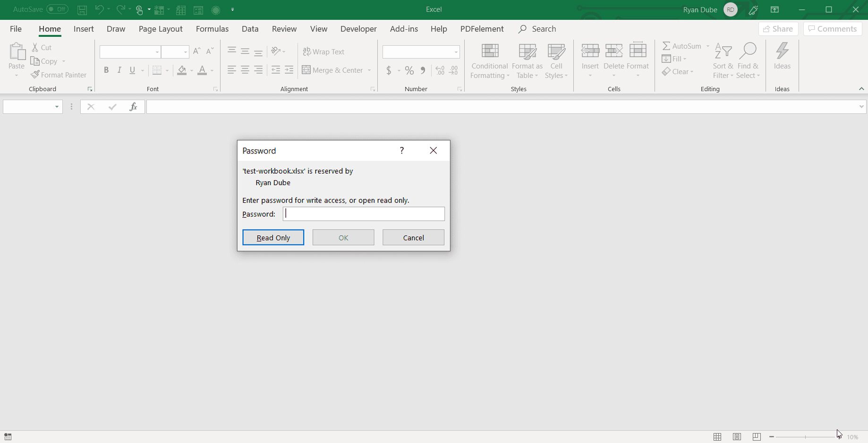The width and height of the screenshot is (868, 443).
Task: Click Increase Indent icon
Action: (x=289, y=70)
